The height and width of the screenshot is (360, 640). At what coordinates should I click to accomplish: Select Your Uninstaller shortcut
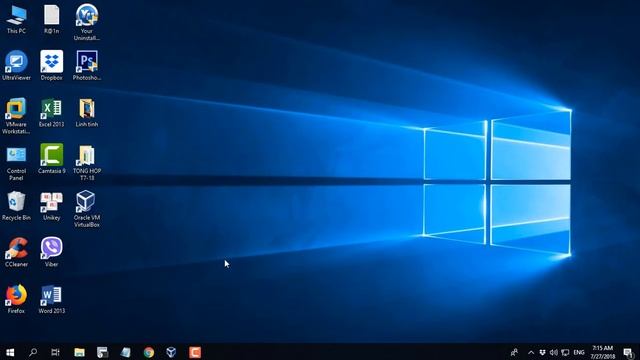click(x=87, y=22)
